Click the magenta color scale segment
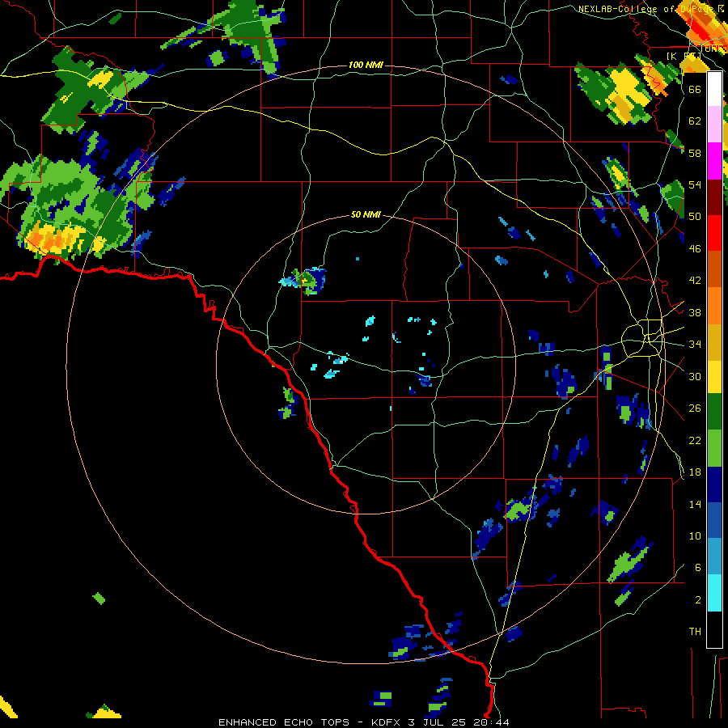 714,161
